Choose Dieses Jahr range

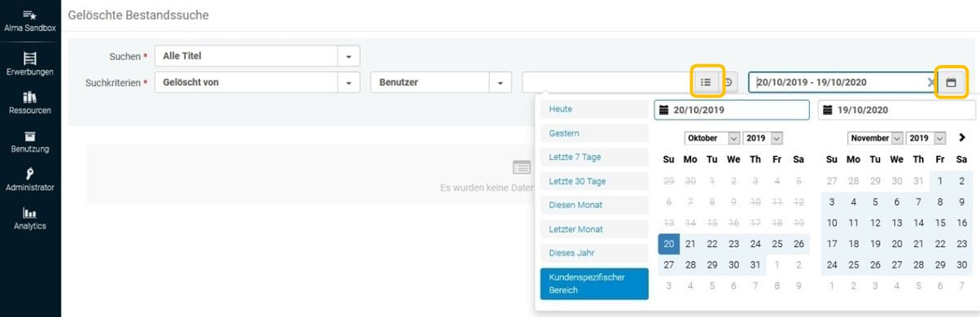[x=594, y=253]
